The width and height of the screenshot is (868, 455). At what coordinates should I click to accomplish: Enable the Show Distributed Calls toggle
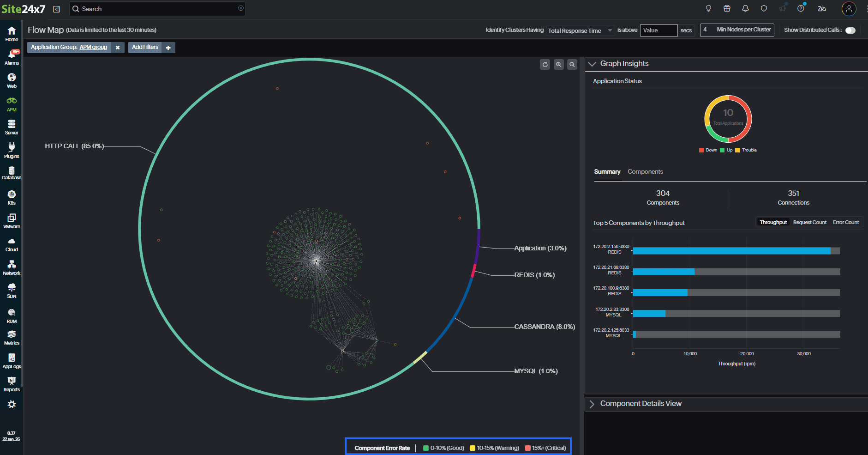(850, 30)
